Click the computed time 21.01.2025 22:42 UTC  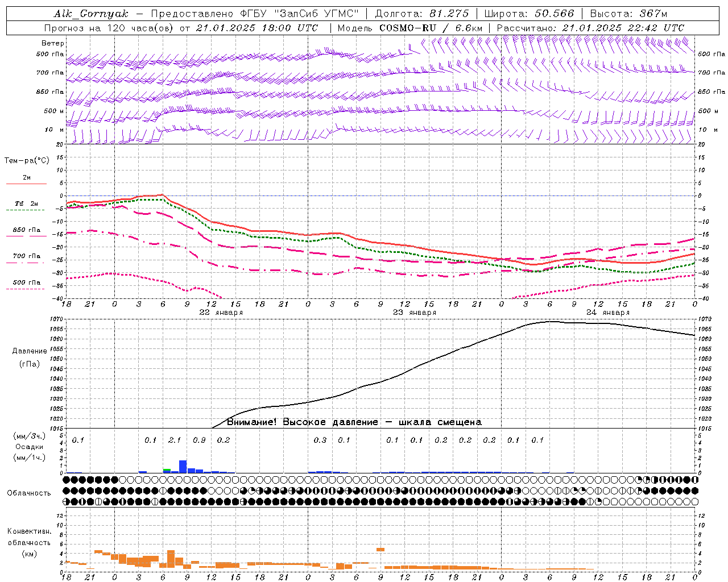[623, 28]
